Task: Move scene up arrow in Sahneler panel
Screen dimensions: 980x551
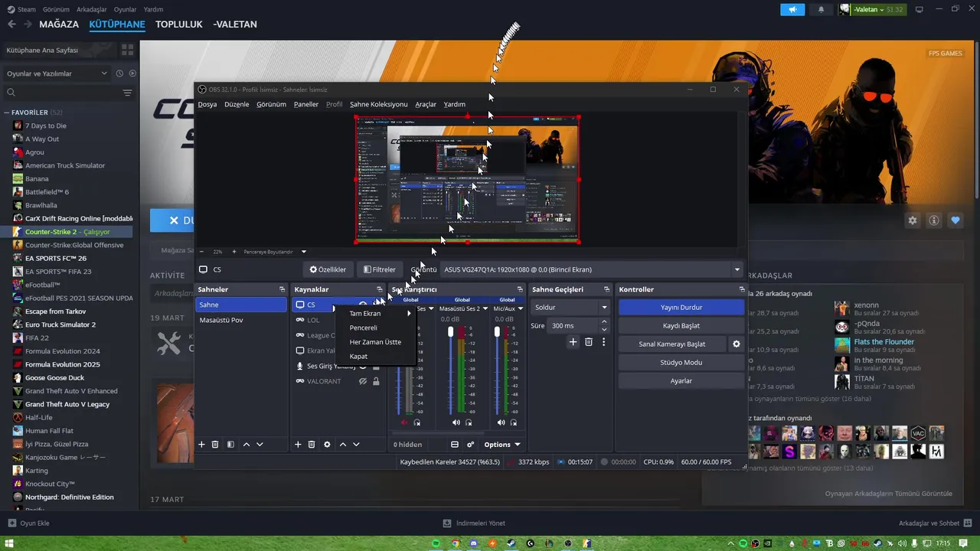Action: pyautogui.click(x=247, y=445)
